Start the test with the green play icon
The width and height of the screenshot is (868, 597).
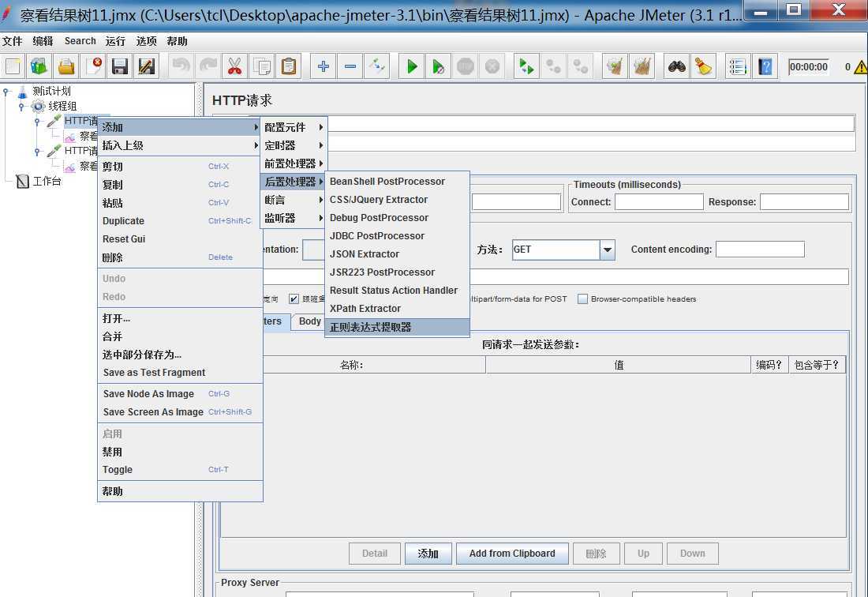click(411, 67)
